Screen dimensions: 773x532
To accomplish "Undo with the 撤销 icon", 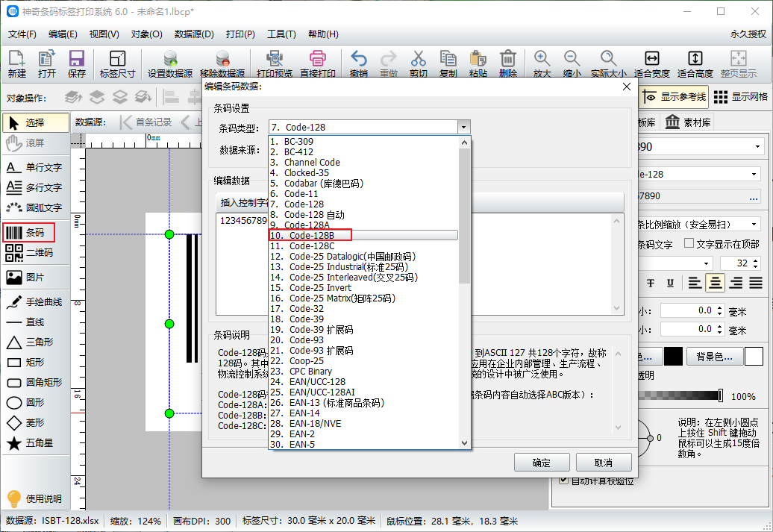I will [x=358, y=63].
